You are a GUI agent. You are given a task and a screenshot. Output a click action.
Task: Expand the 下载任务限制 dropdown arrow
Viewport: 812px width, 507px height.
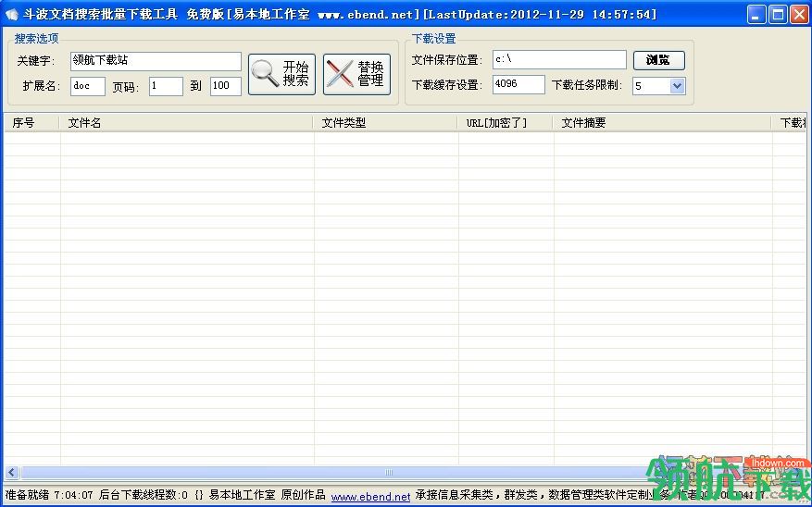click(677, 86)
